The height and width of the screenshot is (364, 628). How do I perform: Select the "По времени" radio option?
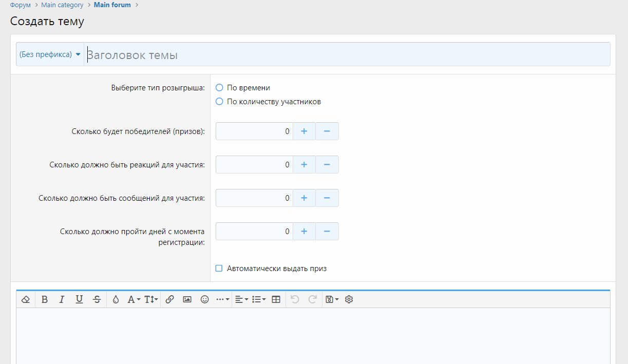(220, 88)
